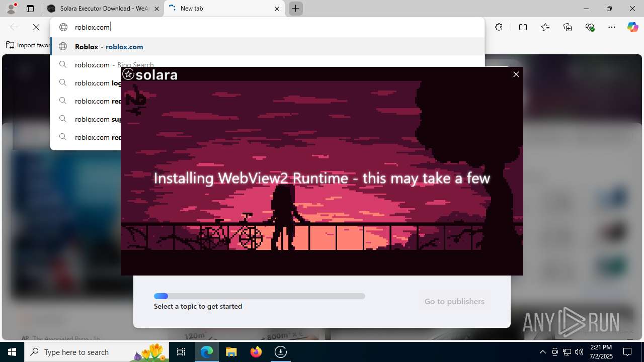
Task: Open Collections panel
Action: pyautogui.click(x=568, y=27)
